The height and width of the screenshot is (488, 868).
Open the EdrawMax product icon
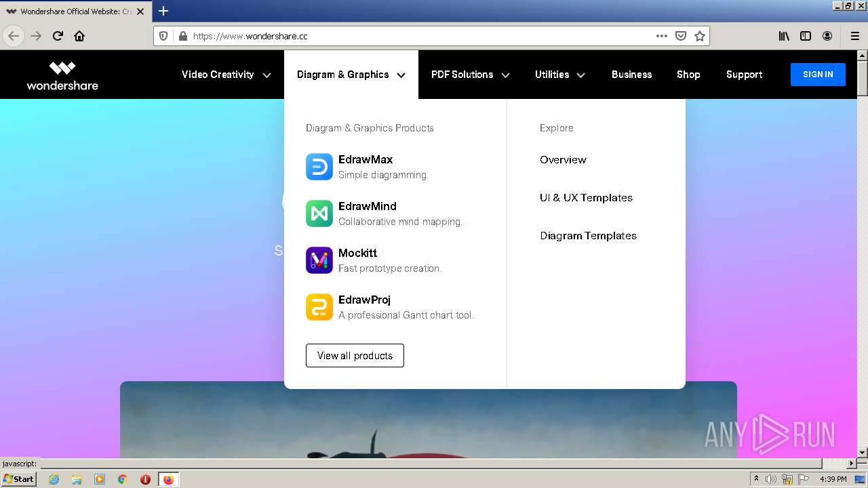click(319, 167)
